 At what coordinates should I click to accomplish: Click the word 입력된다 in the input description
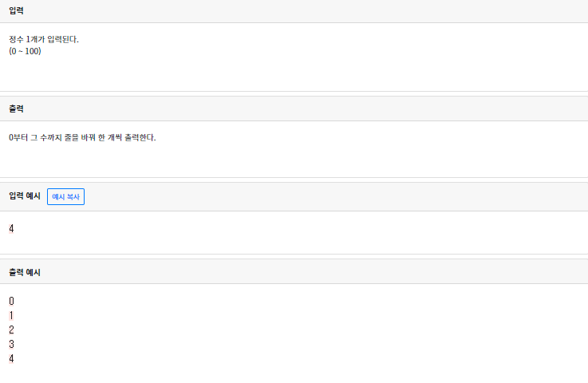[x=64, y=40]
